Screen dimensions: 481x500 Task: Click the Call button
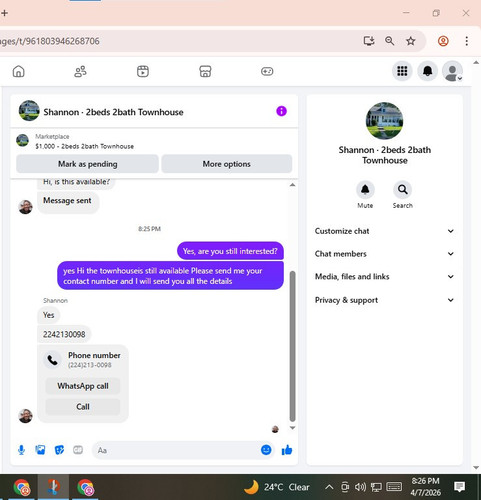[83, 407]
